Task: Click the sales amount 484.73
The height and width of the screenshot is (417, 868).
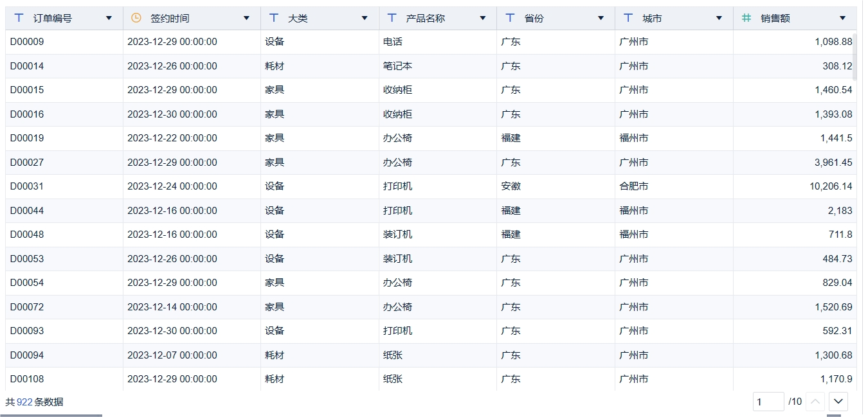Action: [837, 259]
